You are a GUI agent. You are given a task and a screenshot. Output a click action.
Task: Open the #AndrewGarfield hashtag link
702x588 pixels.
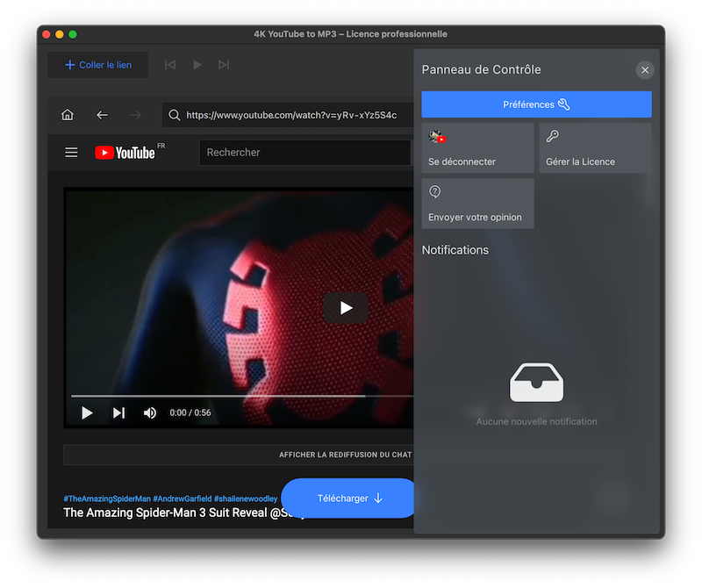[183, 498]
